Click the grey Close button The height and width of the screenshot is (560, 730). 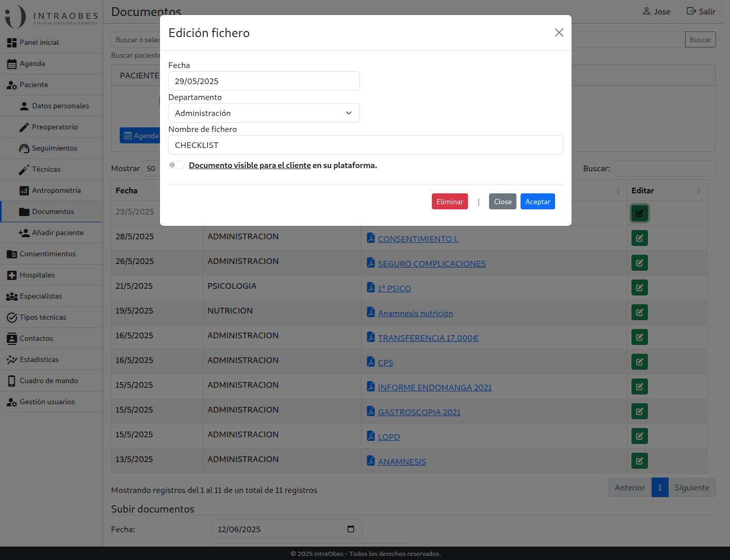502,202
